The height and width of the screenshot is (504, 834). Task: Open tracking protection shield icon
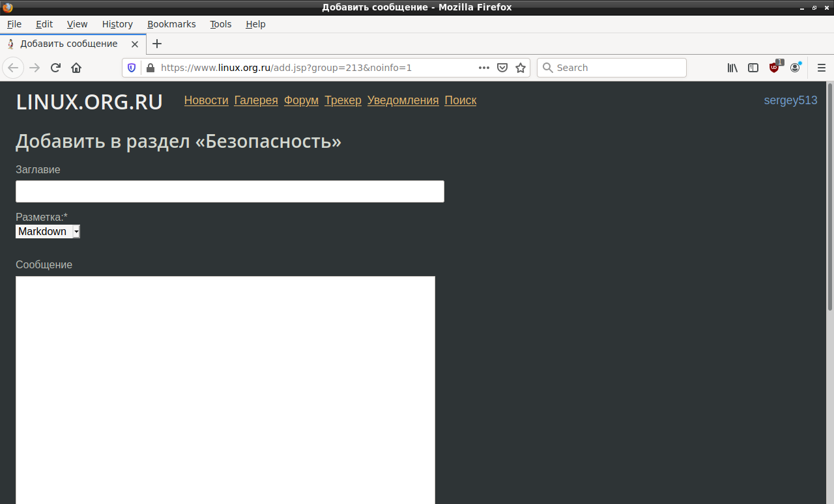[132, 68]
